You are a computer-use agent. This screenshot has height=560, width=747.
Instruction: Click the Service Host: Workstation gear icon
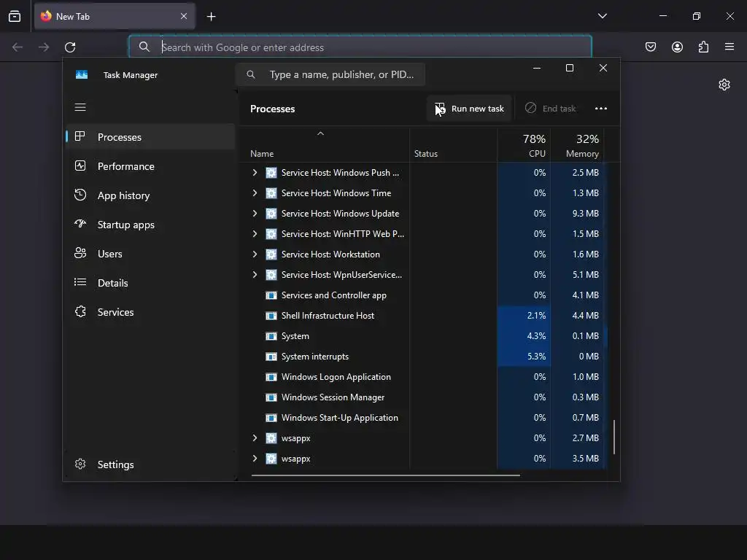click(271, 254)
